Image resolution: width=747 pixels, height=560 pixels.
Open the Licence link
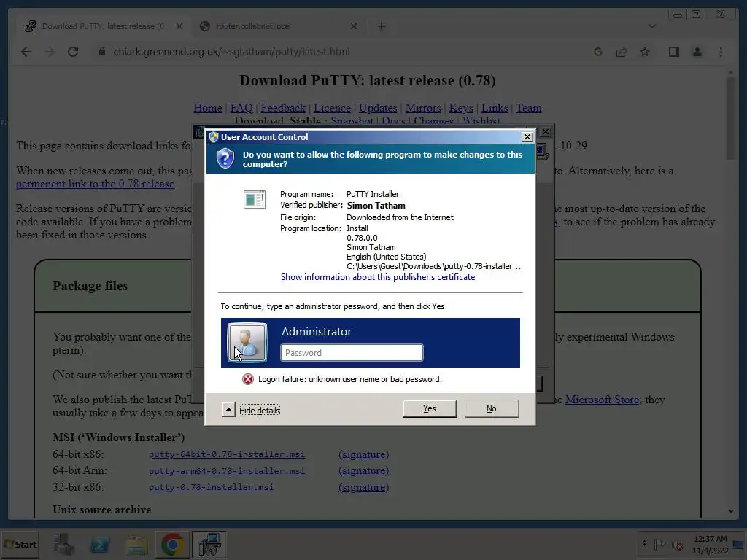coord(332,108)
